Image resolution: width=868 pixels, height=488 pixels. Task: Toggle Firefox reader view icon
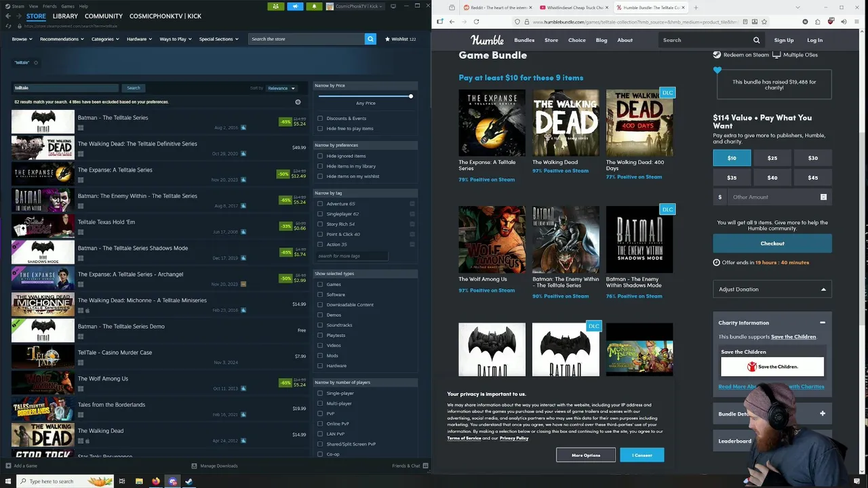[x=745, y=22]
